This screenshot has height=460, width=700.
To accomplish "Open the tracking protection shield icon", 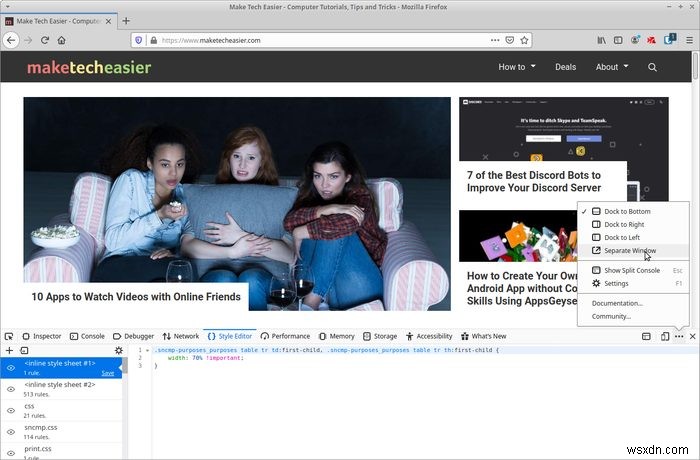I will (139, 40).
